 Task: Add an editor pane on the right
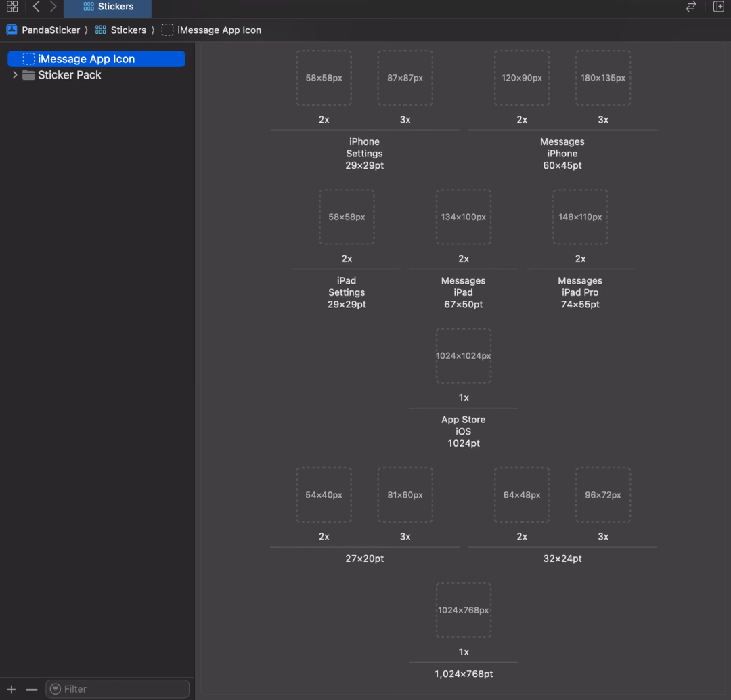coord(718,7)
